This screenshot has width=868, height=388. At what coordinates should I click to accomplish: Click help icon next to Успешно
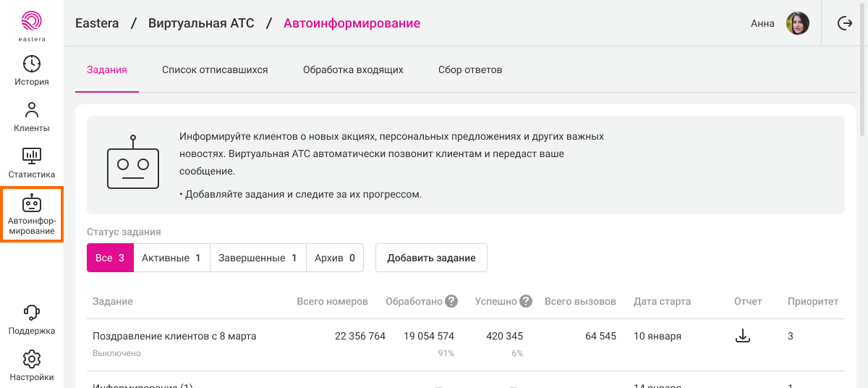click(x=526, y=301)
